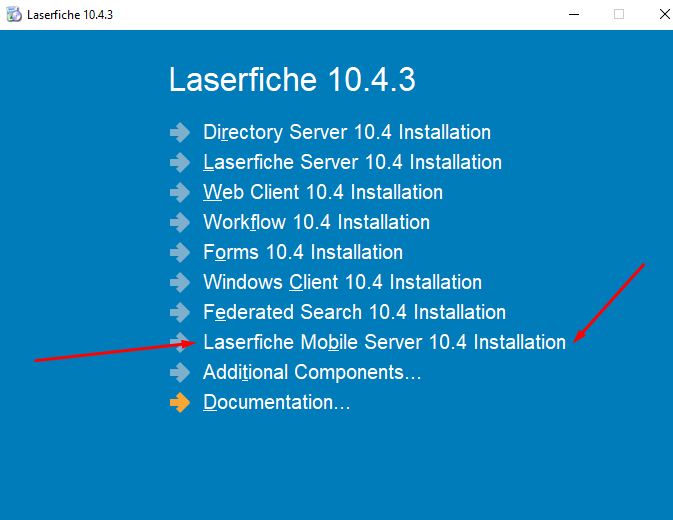Image resolution: width=673 pixels, height=520 pixels.
Task: Click the arrow icon next to Federated Search
Action: tap(180, 313)
